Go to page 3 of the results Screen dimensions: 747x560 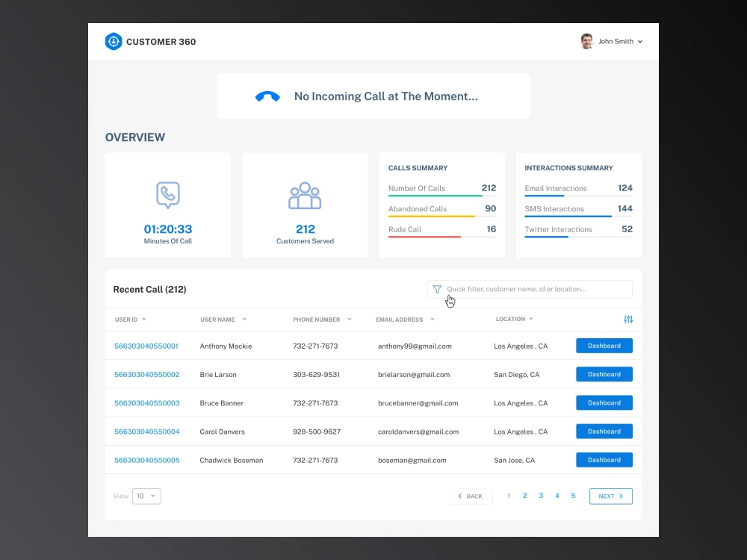pyautogui.click(x=541, y=495)
